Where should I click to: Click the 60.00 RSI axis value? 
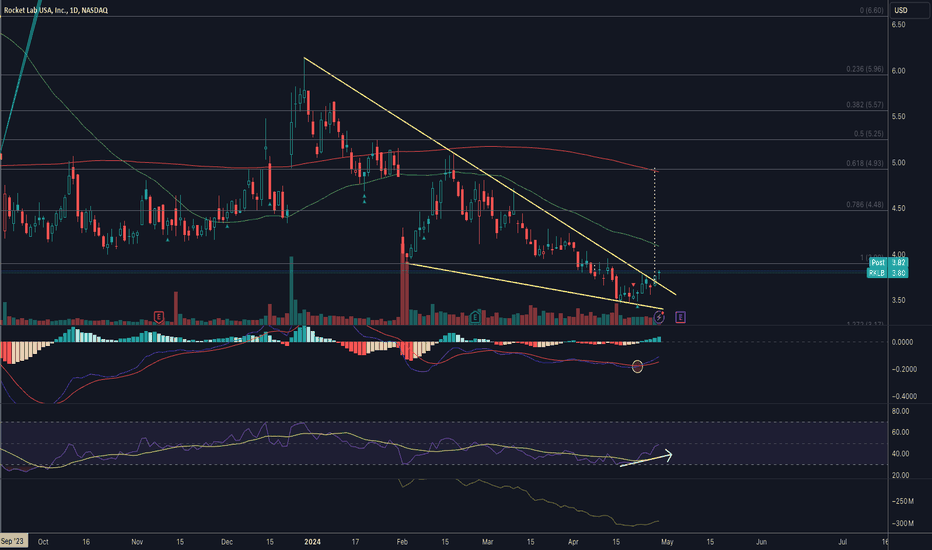(x=900, y=432)
